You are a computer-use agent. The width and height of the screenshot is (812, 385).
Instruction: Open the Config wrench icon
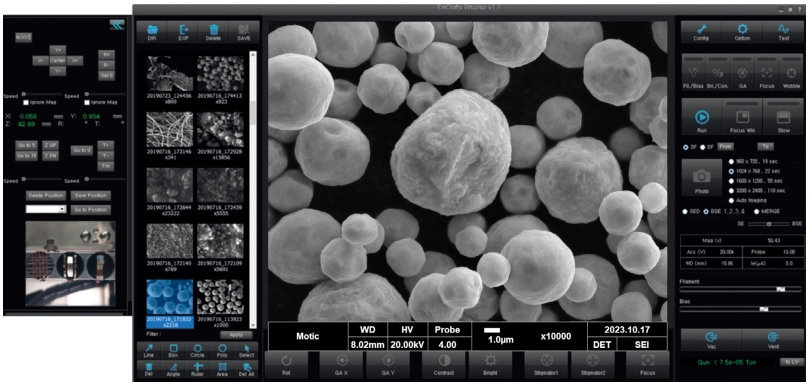click(x=701, y=32)
